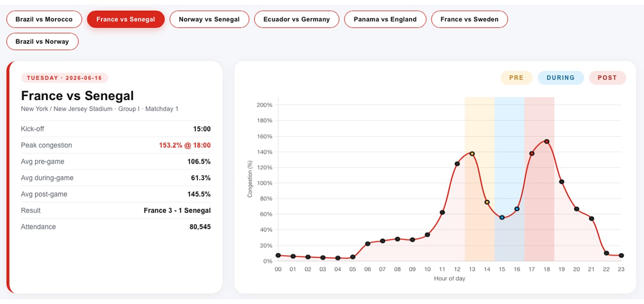Click peak congestion value 153.2% @ 18:00

click(x=185, y=145)
